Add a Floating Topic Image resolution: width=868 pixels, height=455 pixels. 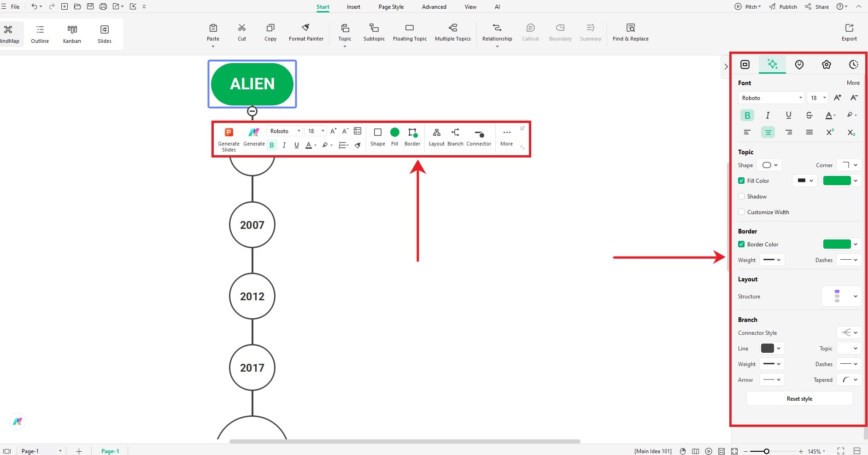point(410,32)
